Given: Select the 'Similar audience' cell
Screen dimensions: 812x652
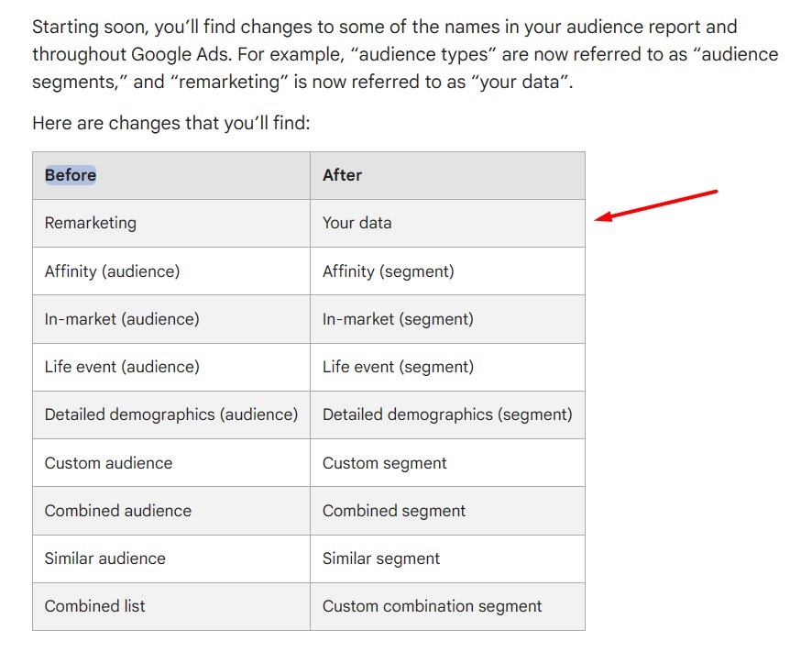Looking at the screenshot, I should 171,558.
